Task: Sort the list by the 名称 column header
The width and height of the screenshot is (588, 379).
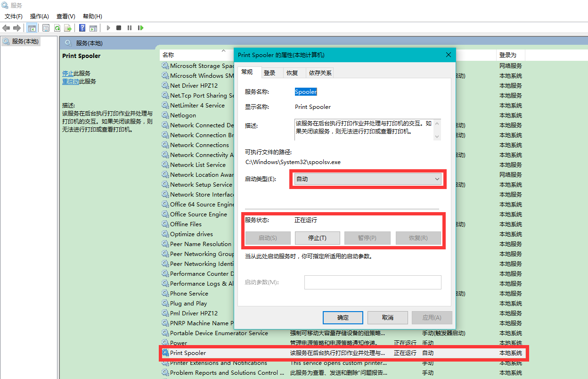Action: point(168,55)
